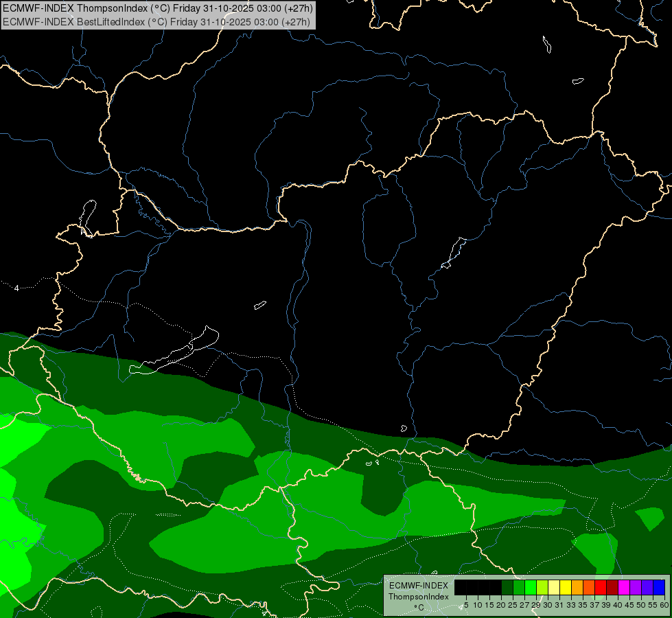
Task: Pick the dark green 20–25 legend swatch
Action: [507, 587]
